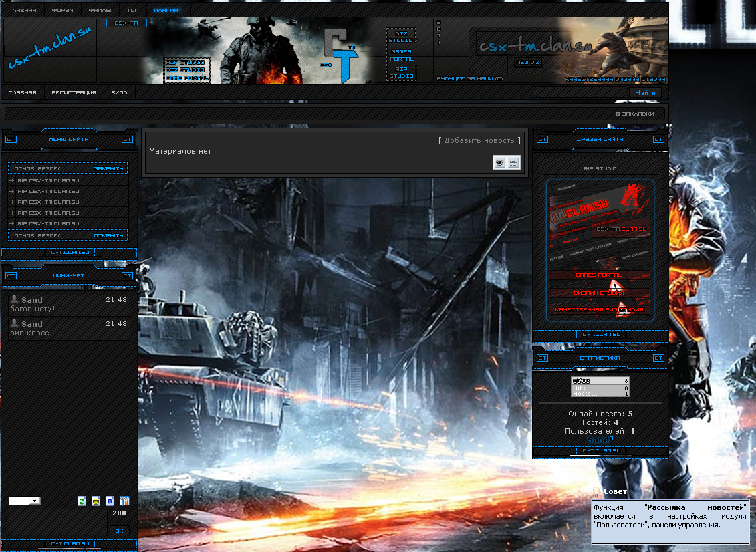Click the blue B BB-codes icon
The width and height of the screenshot is (756, 552).
pyautogui.click(x=110, y=501)
